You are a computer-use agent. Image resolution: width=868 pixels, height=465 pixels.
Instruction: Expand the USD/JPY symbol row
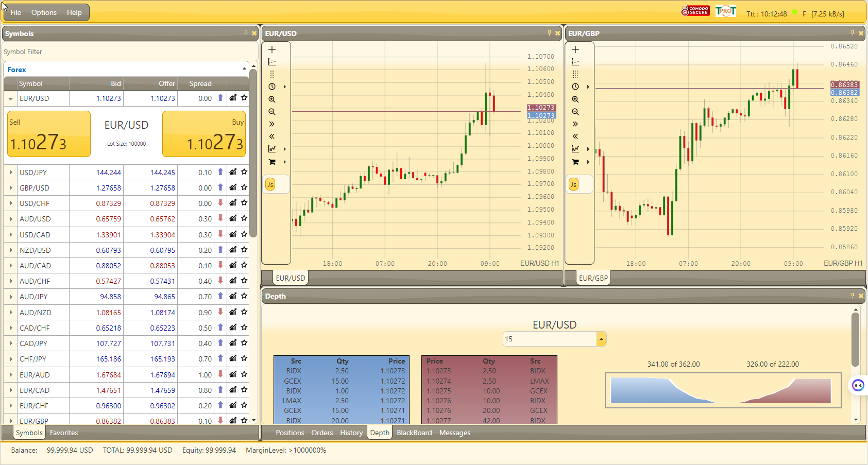click(x=10, y=173)
